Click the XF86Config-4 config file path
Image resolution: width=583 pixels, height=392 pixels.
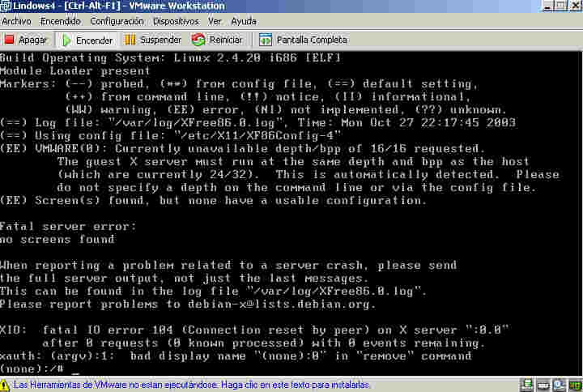257,135
